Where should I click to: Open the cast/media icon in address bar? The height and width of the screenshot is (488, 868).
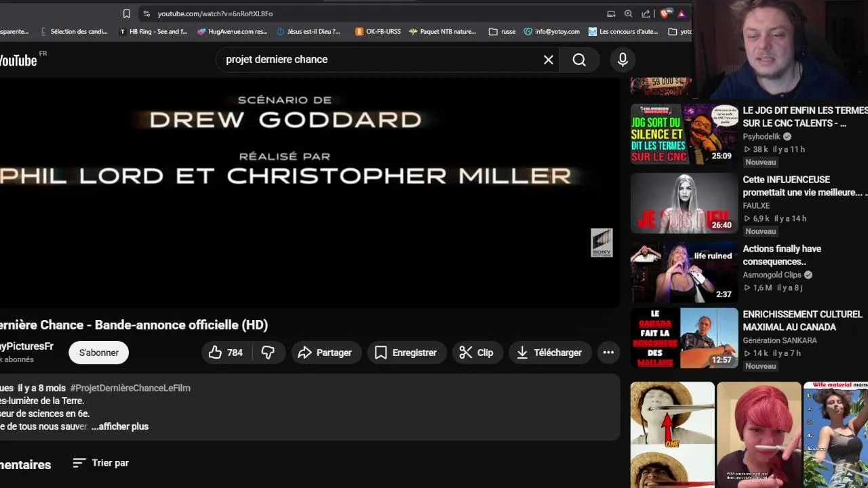pos(611,14)
